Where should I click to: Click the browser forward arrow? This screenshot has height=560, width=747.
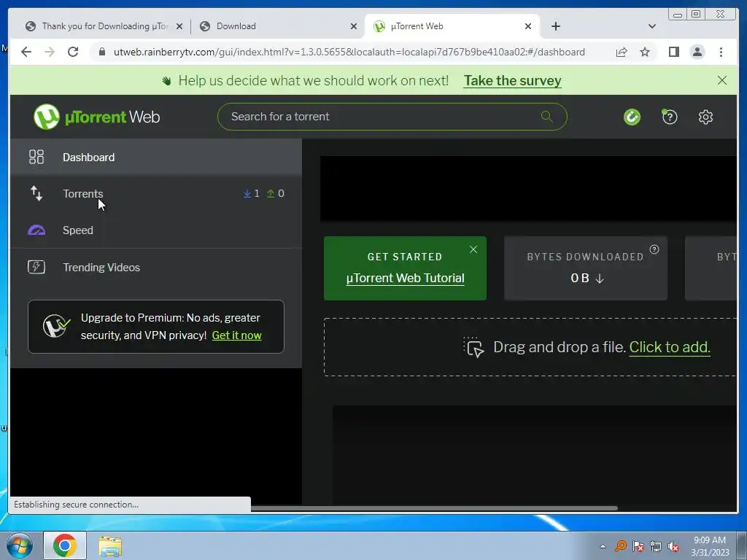tap(50, 52)
